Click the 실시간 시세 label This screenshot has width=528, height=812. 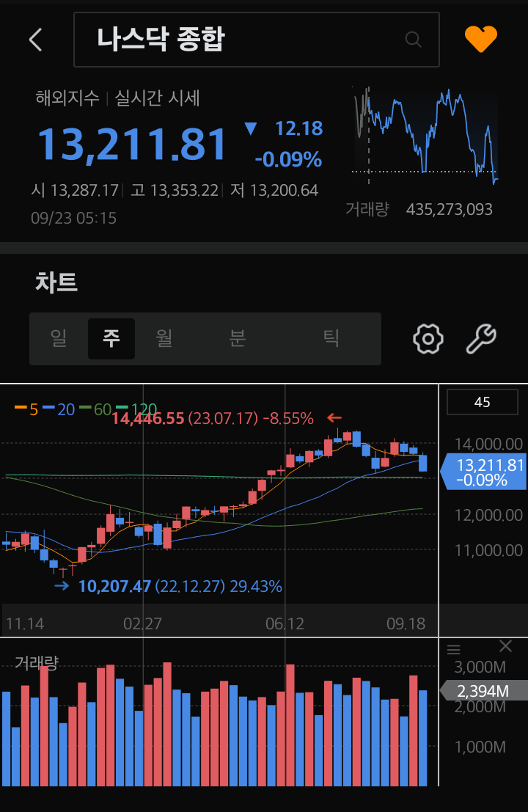(157, 98)
